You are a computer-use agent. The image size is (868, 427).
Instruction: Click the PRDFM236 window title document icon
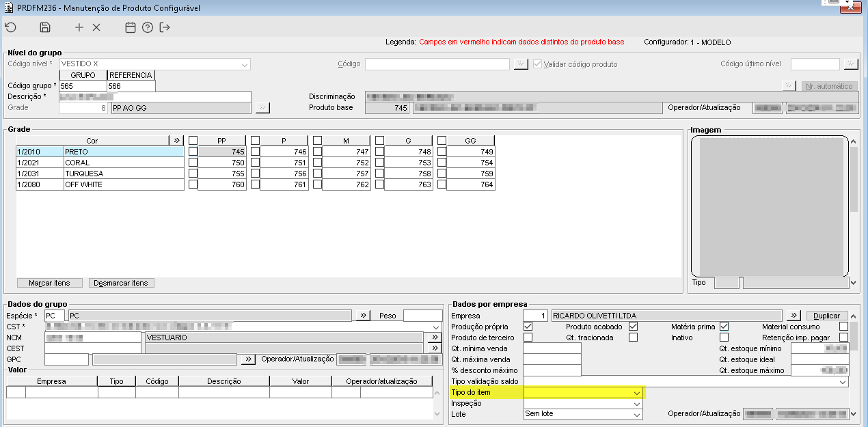pyautogui.click(x=8, y=7)
